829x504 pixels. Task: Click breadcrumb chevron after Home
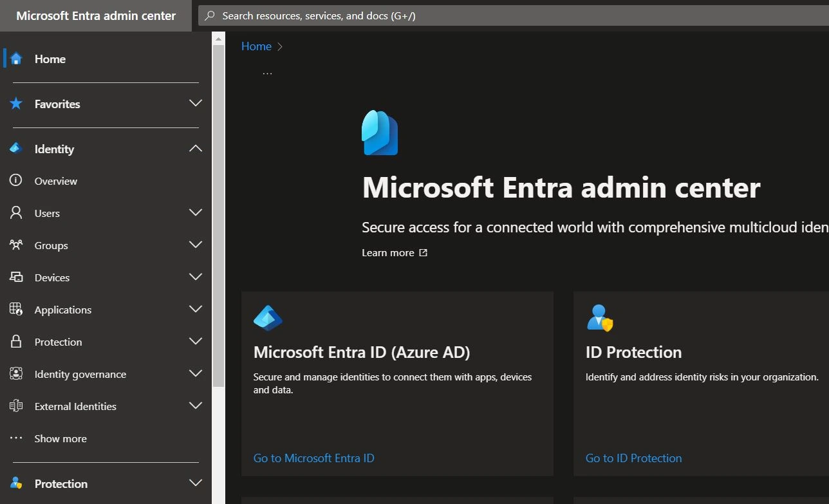[280, 46]
